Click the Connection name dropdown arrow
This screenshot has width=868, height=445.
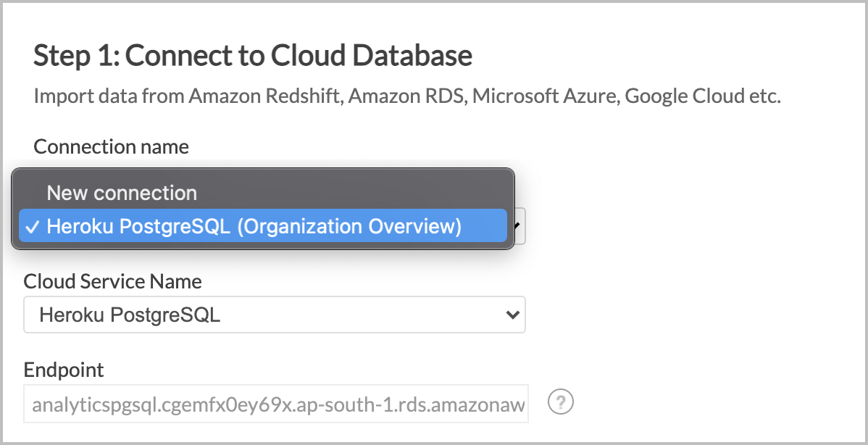coord(519,225)
